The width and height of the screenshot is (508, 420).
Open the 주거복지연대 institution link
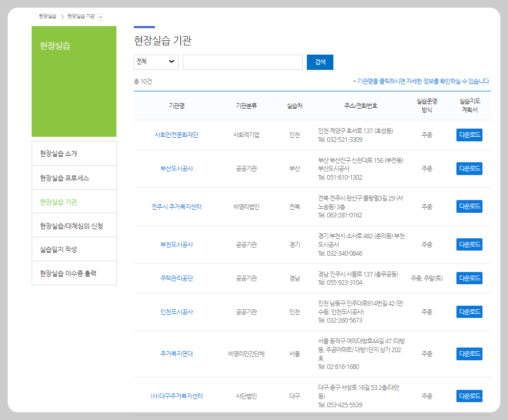[x=177, y=354]
